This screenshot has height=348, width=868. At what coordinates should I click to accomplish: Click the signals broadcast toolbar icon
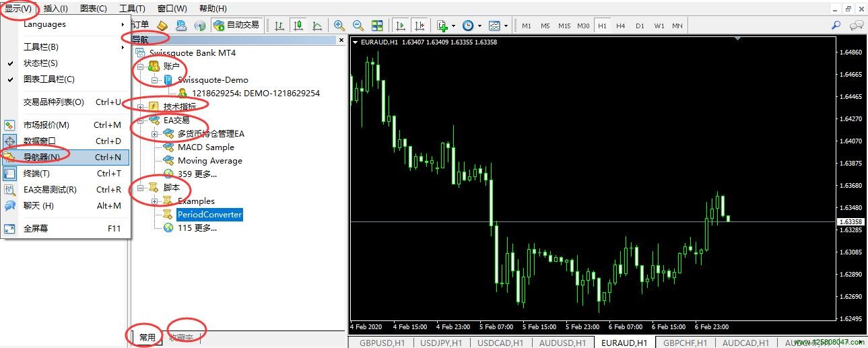(x=200, y=26)
